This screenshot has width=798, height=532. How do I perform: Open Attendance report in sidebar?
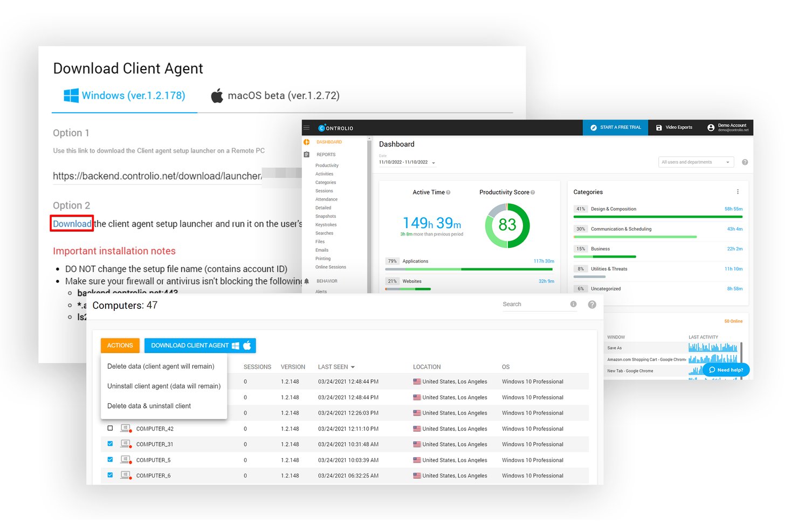click(326, 199)
